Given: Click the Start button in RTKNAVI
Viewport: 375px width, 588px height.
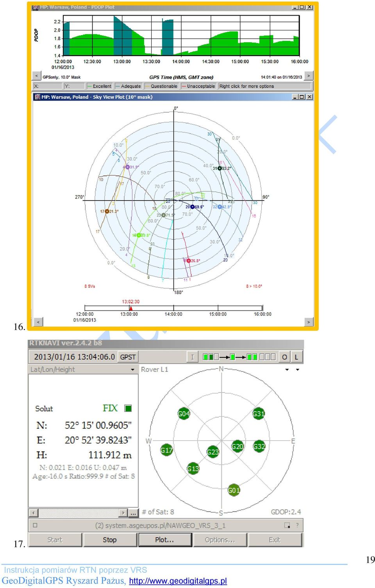Looking at the screenshot, I should coord(55,540).
